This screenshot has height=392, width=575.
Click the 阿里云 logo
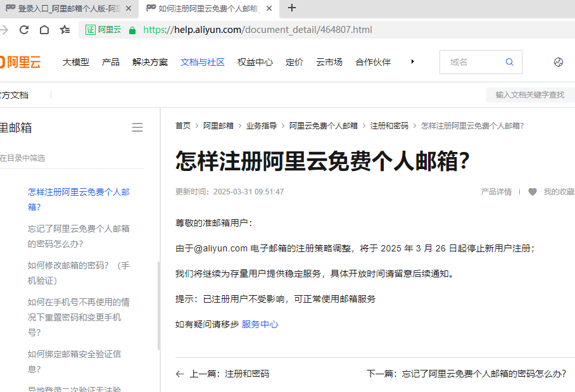[20, 62]
